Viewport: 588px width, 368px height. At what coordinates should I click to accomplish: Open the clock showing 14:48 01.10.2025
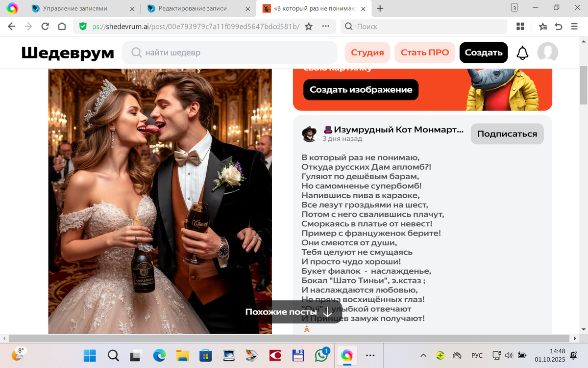click(x=550, y=355)
